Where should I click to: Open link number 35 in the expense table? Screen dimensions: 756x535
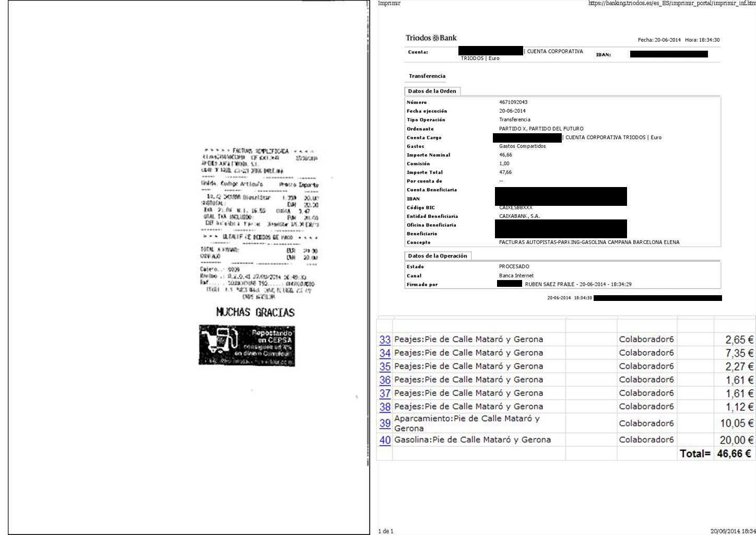385,367
